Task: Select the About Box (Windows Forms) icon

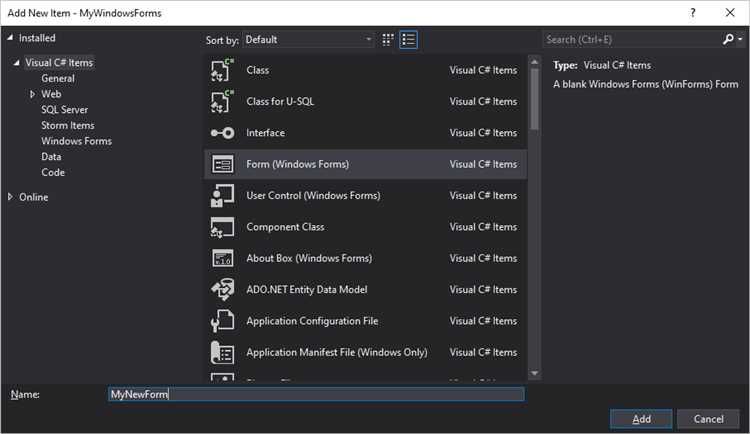Action: 221,258
